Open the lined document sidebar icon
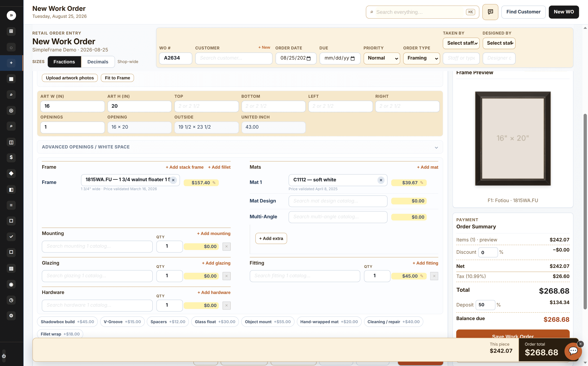Image resolution: width=588 pixels, height=366 pixels. tap(11, 268)
